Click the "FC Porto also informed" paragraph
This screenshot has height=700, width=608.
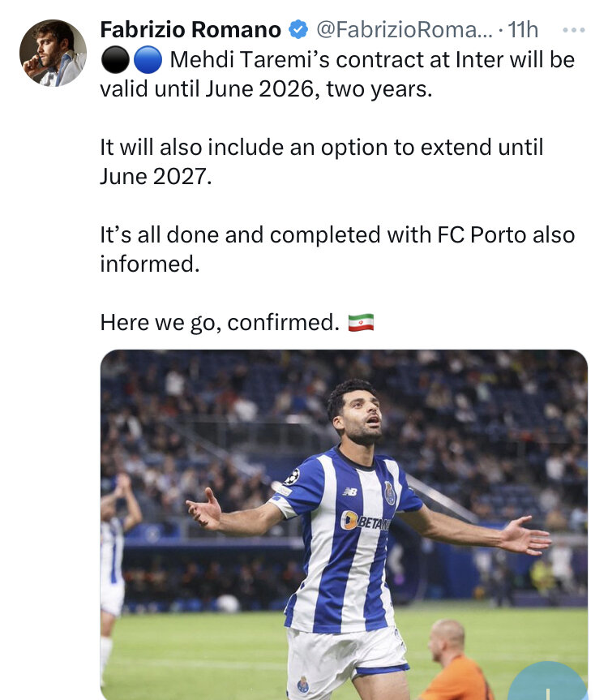coord(337,235)
